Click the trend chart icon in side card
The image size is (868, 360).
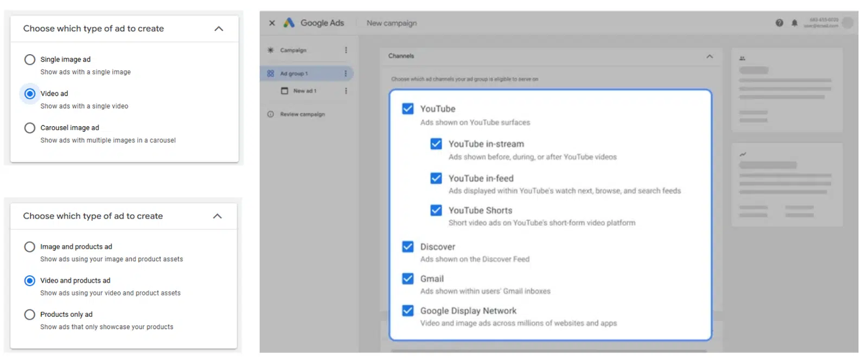click(x=743, y=154)
